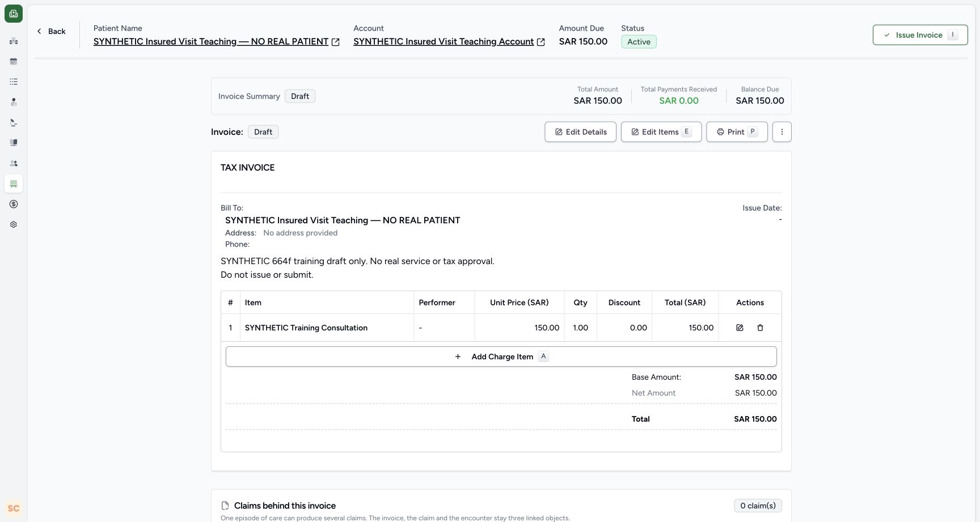The width and height of the screenshot is (980, 522).
Task: Click the No address provided text
Action: click(301, 233)
